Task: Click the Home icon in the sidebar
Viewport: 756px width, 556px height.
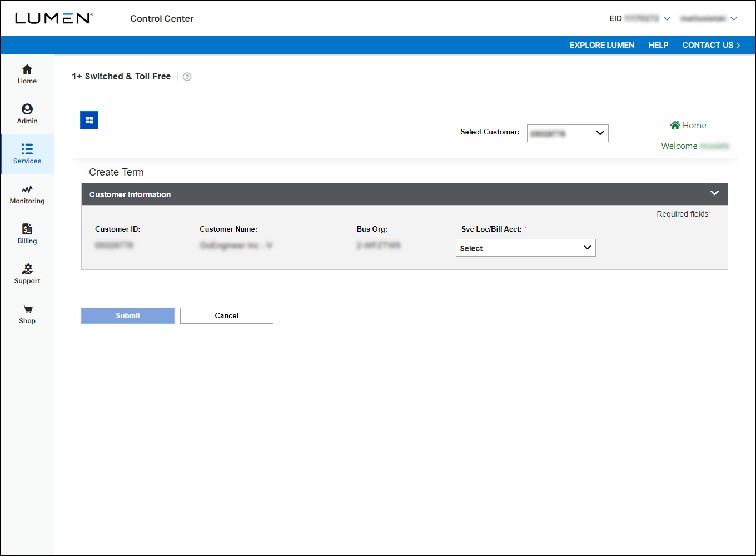Action: tap(27, 70)
